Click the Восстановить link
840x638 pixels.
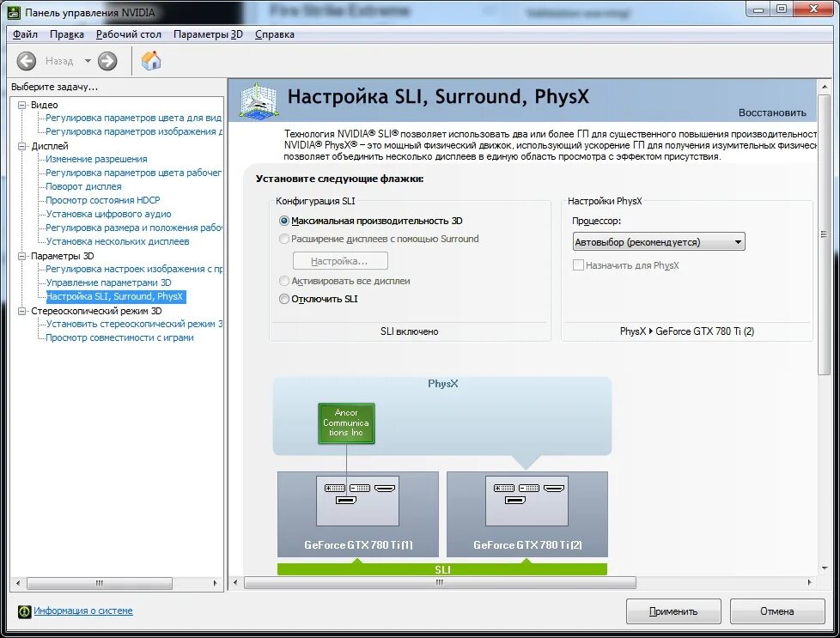(772, 112)
